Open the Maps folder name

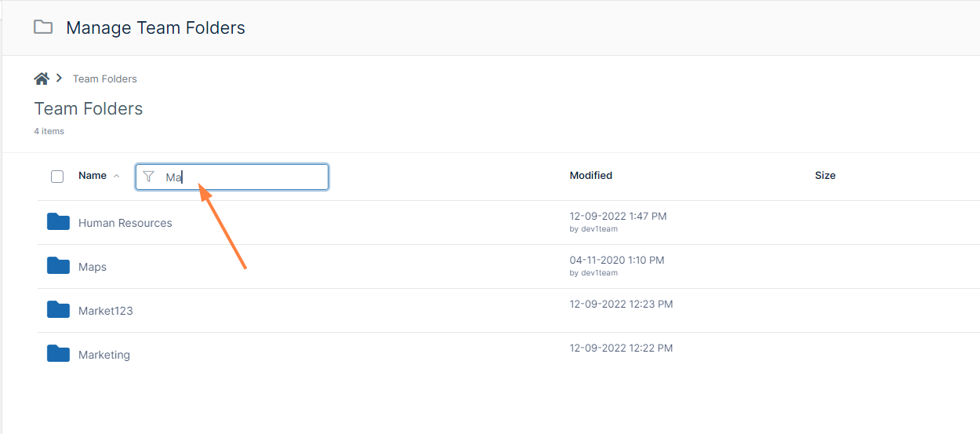[93, 267]
